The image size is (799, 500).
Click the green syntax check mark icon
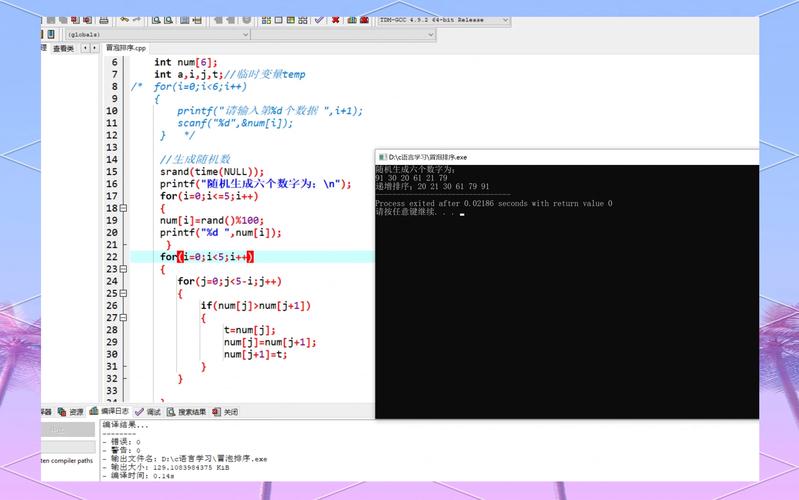click(318, 19)
